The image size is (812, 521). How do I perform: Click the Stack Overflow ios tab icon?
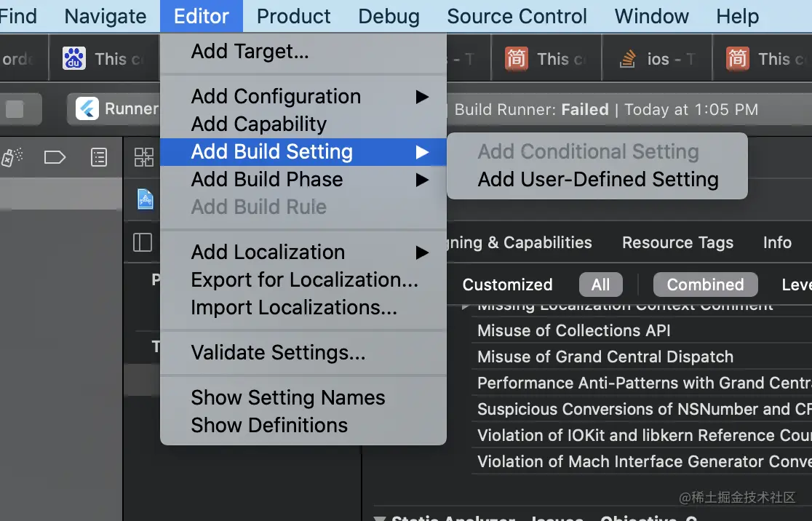coord(628,59)
